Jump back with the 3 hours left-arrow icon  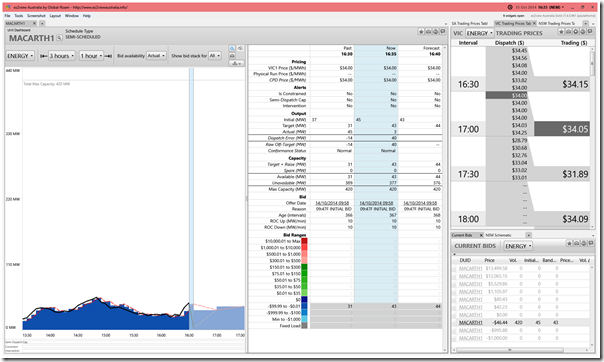pos(44,56)
